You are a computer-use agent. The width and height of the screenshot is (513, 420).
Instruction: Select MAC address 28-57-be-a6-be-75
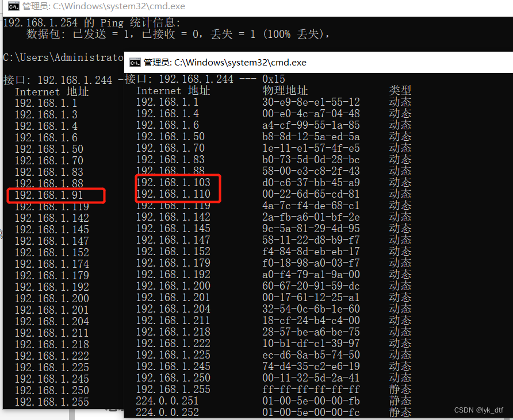click(x=311, y=332)
